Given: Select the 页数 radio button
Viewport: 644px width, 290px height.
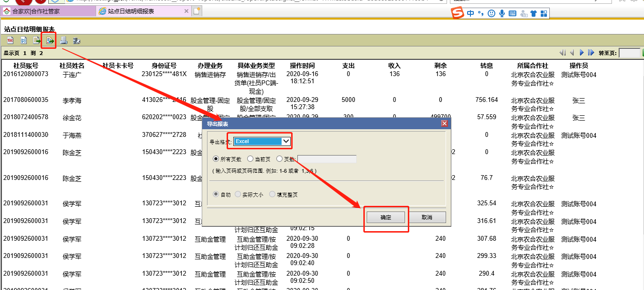Looking at the screenshot, I should [279, 159].
